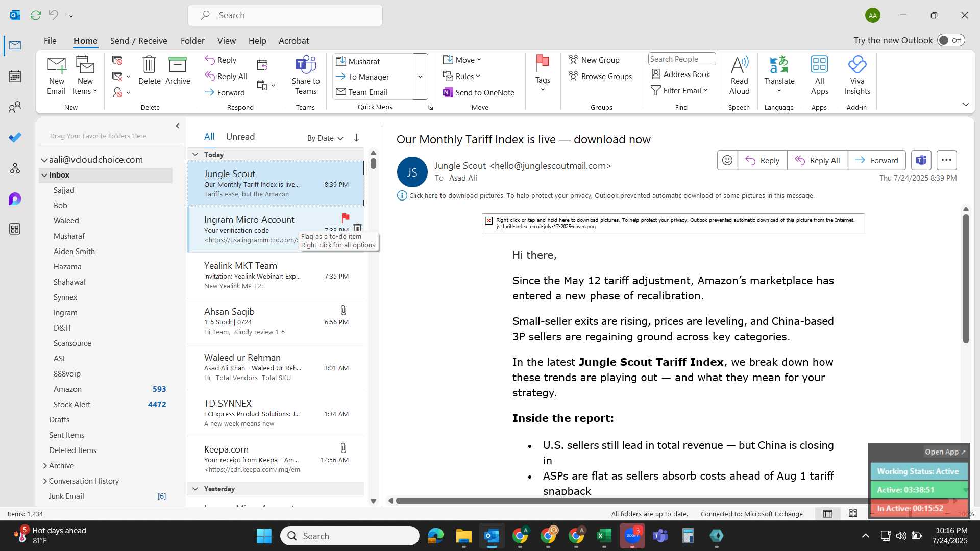
Task: Open the New Items menu icon
Action: click(x=85, y=76)
